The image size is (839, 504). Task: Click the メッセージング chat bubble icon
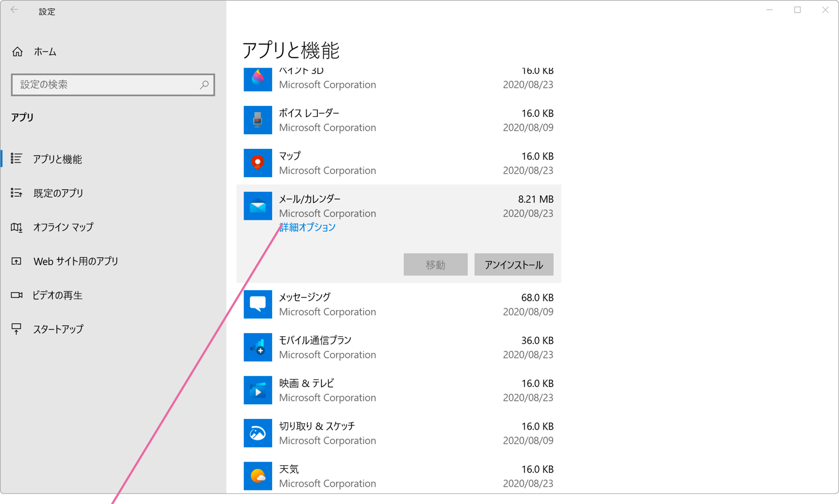[x=257, y=304]
